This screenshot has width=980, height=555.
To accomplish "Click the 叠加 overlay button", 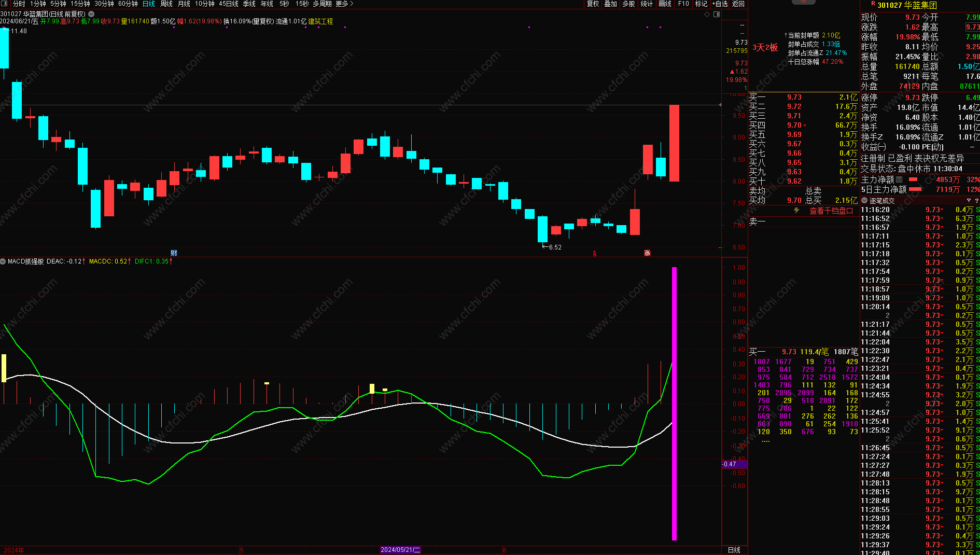I will [x=611, y=4].
